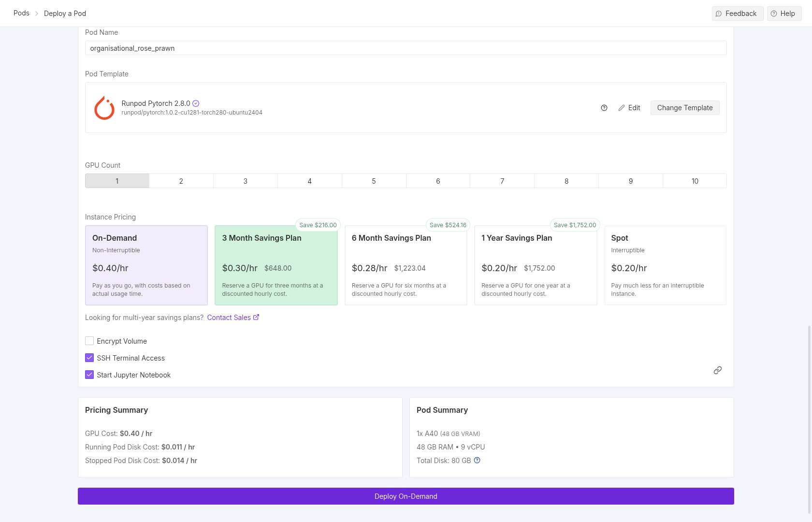
Task: Click the copy link chain icon
Action: (x=717, y=370)
